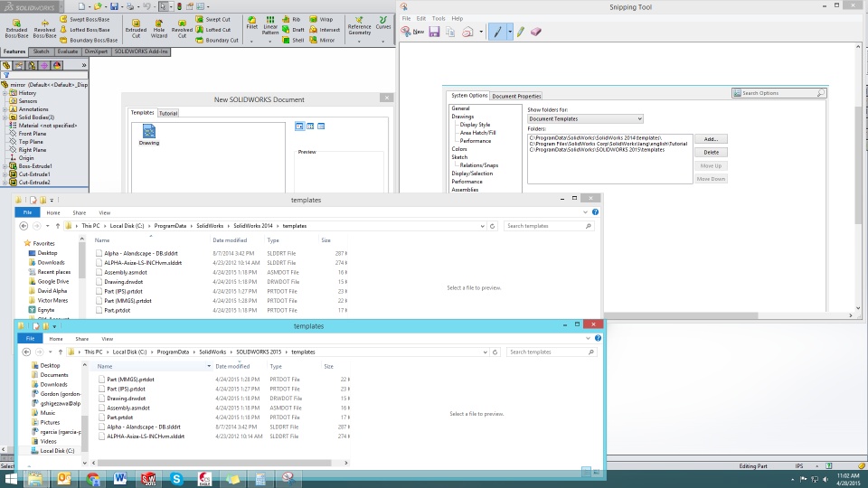
Task: Select Assembly.asmdot in SolidWorks 2014 templates window
Action: [x=126, y=272]
